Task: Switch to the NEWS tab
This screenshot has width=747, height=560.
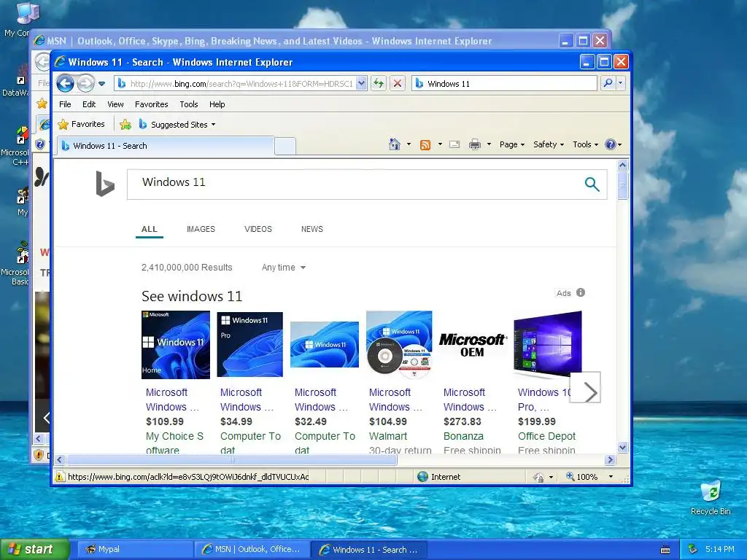Action: click(312, 229)
